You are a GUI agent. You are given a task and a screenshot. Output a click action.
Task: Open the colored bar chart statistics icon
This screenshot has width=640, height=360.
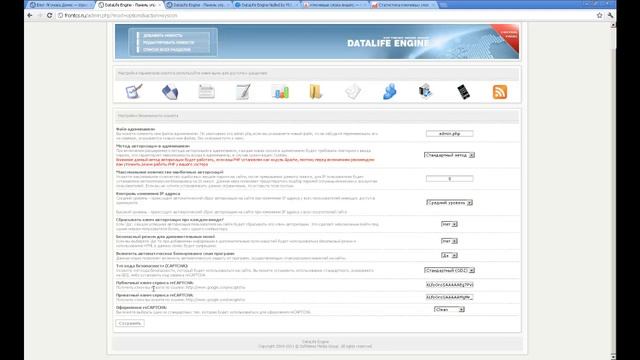point(280,92)
